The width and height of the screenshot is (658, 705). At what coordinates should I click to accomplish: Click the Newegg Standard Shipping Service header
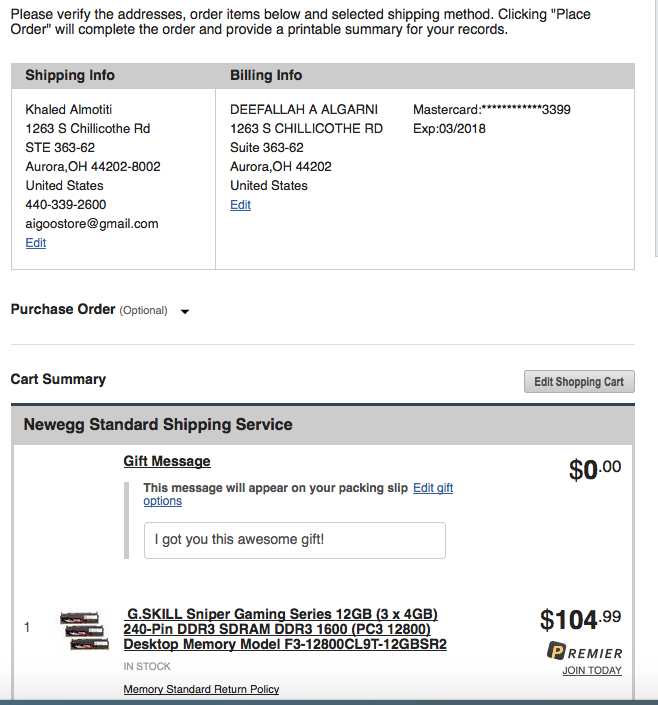tap(158, 425)
